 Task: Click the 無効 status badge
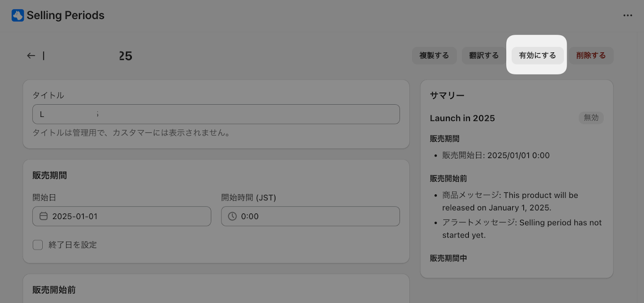coord(591,118)
